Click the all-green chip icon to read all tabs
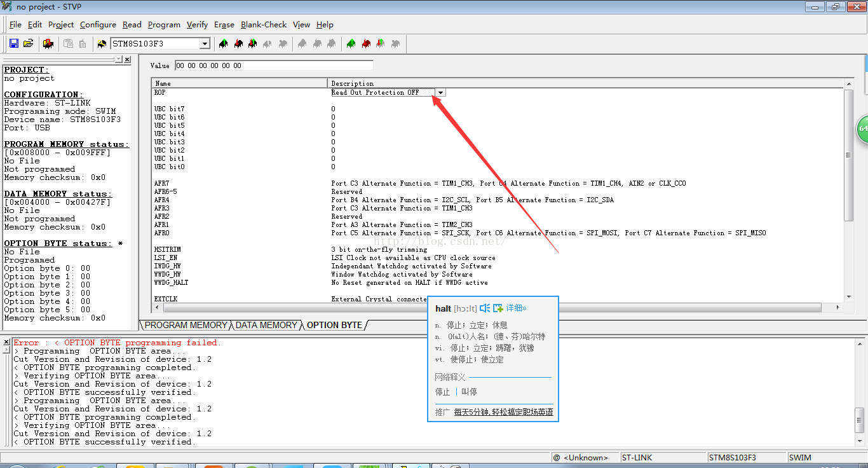Viewport: 868px width, 468px height. [351, 44]
